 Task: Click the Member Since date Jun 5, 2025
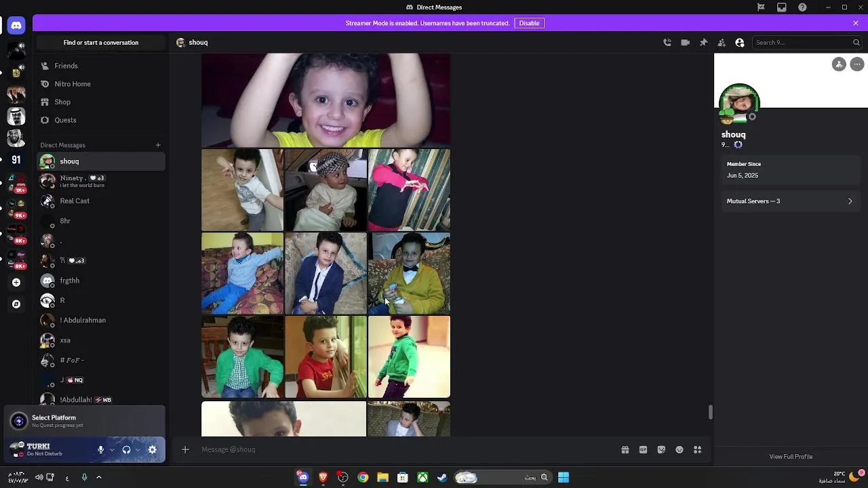pos(743,176)
